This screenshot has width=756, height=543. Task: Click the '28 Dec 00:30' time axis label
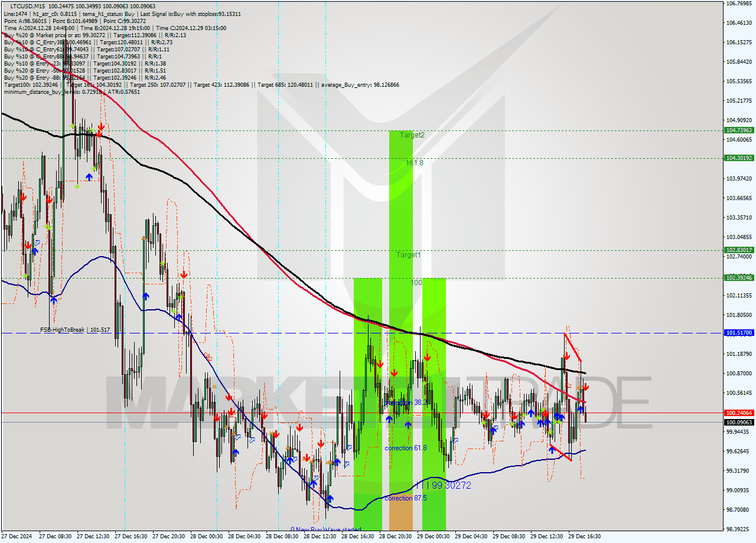pyautogui.click(x=207, y=537)
